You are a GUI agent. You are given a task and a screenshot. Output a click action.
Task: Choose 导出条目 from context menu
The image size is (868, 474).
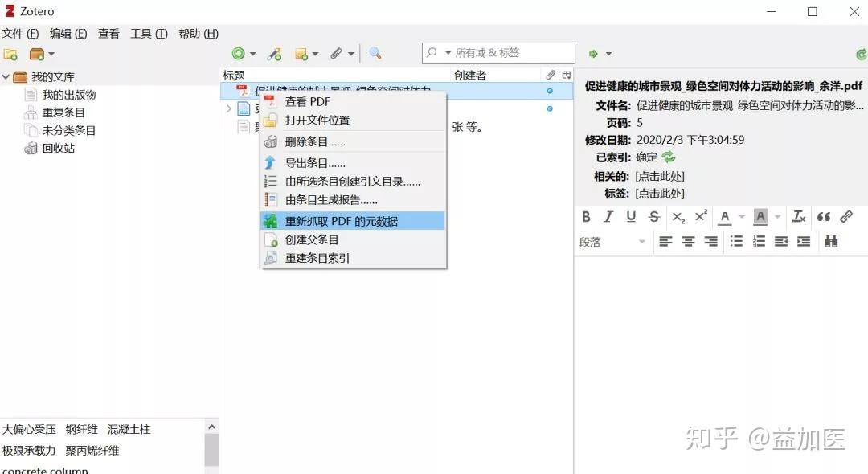353,163
